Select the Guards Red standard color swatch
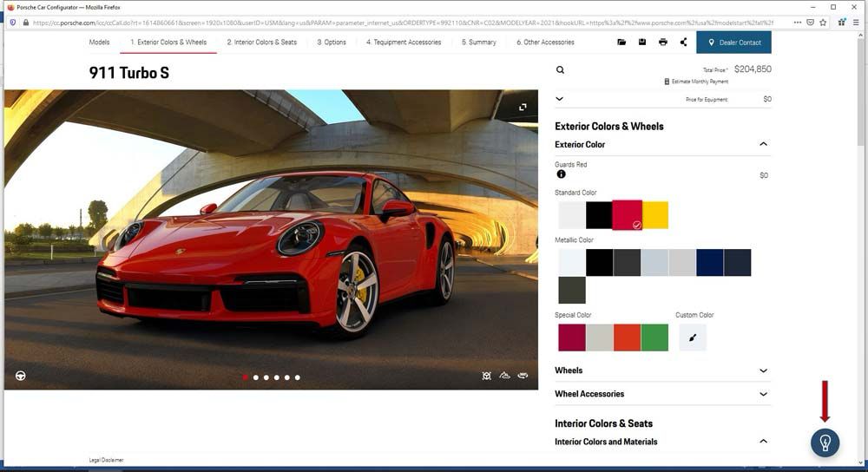Screen dimensions: 868x472 coord(628,215)
